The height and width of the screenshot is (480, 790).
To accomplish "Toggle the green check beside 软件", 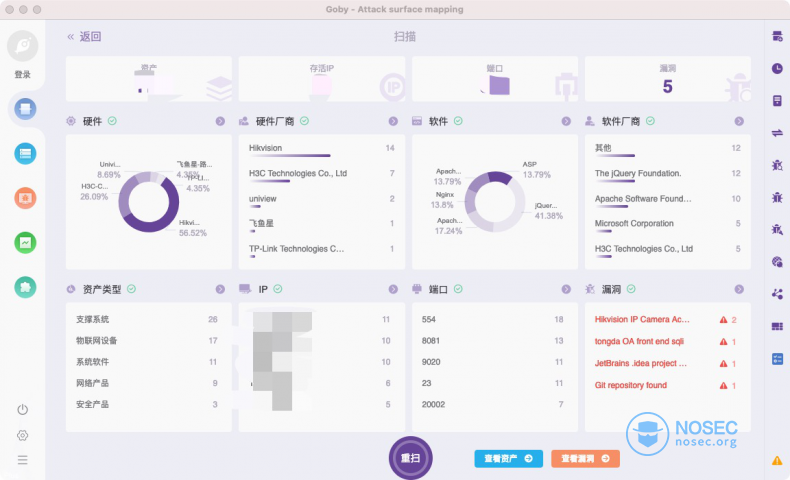I will [458, 121].
